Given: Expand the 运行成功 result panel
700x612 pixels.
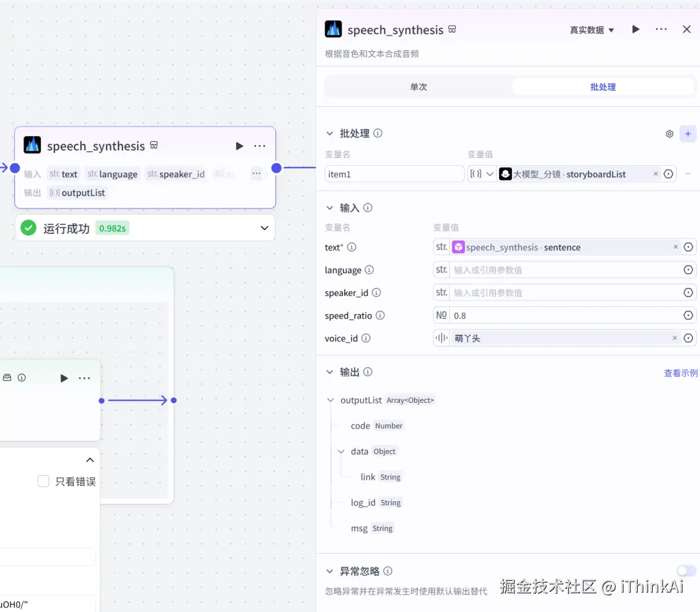Looking at the screenshot, I should (264, 228).
